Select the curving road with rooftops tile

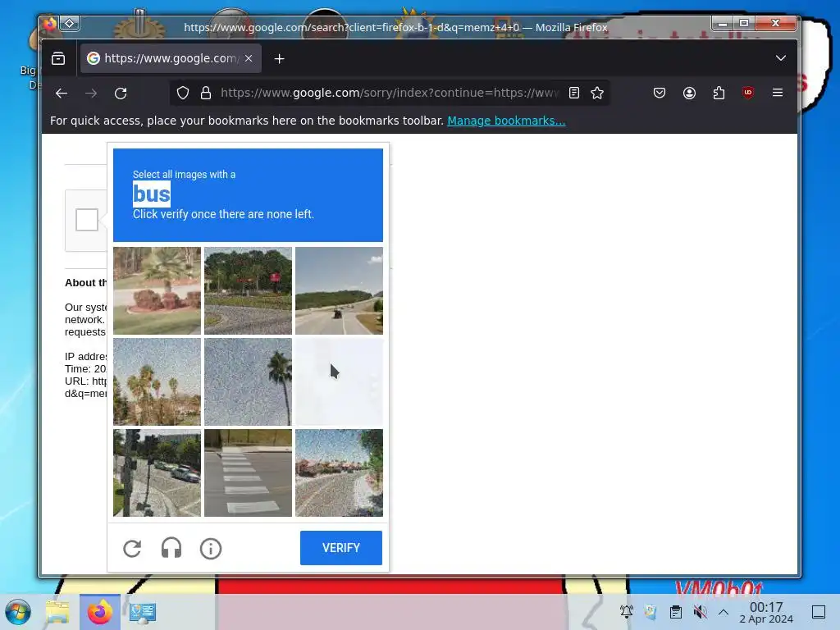[339, 472]
